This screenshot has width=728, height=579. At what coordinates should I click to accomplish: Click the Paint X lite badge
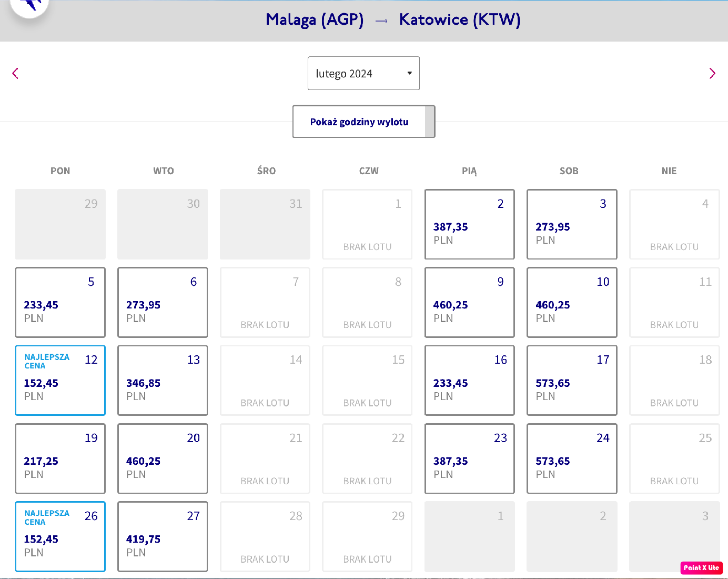(x=701, y=567)
